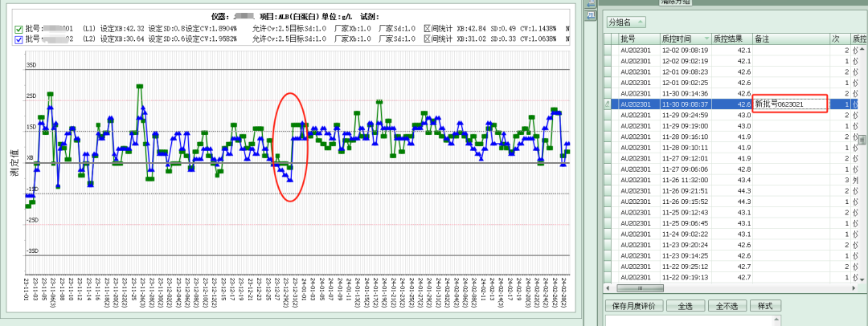Select the row timed 11-28 09:10:11
This screenshot has width=868, height=326.
731,148
